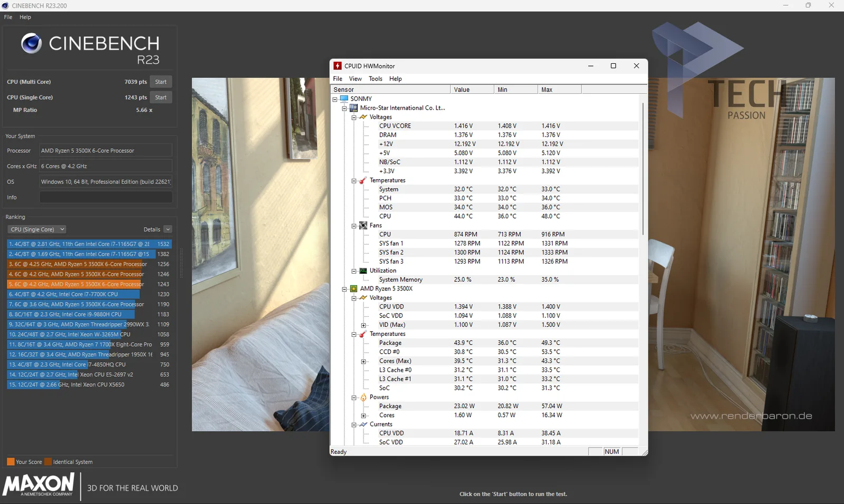Select the Intel Core i7-7700K ranking row
The width and height of the screenshot is (844, 504).
tap(89, 294)
